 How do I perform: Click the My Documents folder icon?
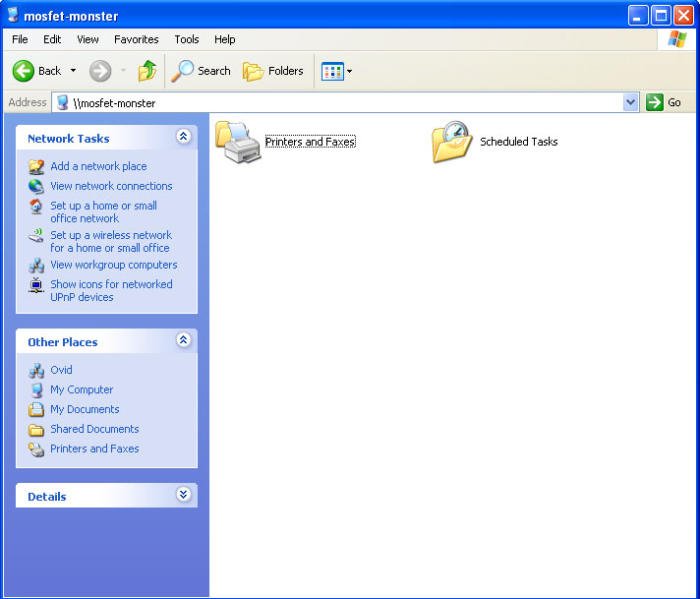(x=36, y=409)
